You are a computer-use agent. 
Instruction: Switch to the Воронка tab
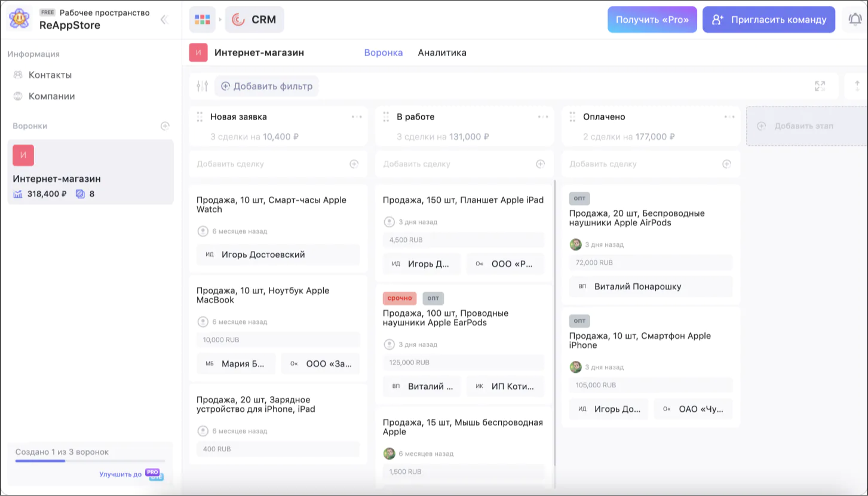pos(384,53)
